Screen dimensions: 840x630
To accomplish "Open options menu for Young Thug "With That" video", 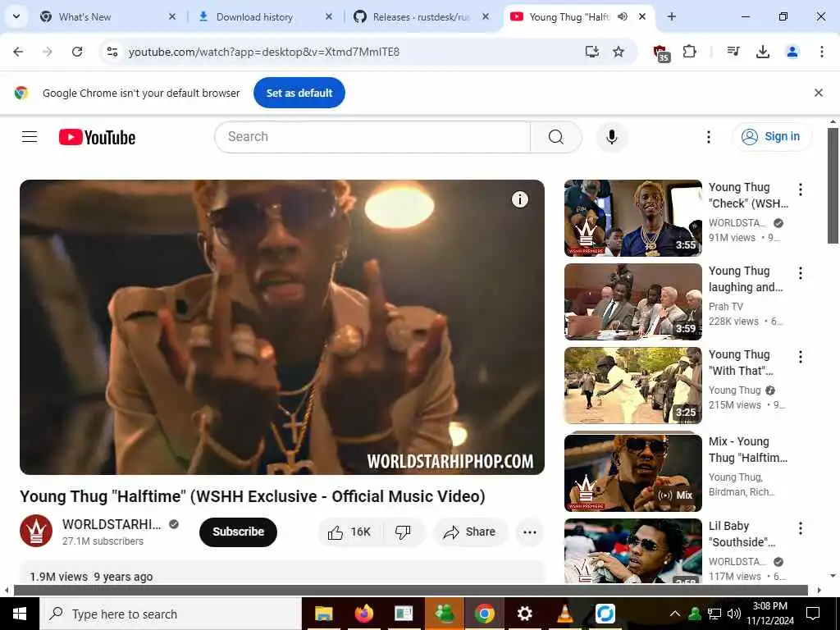I will click(801, 357).
